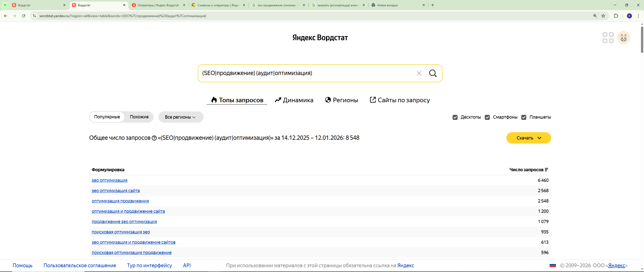Open the Yandex services grid icon
The width and height of the screenshot is (644, 272).
(x=608, y=38)
